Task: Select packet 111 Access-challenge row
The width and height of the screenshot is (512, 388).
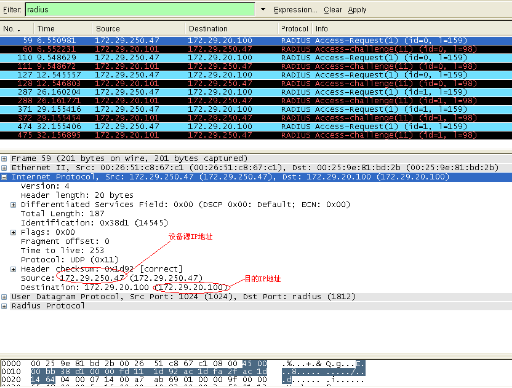Action: pyautogui.click(x=256, y=66)
